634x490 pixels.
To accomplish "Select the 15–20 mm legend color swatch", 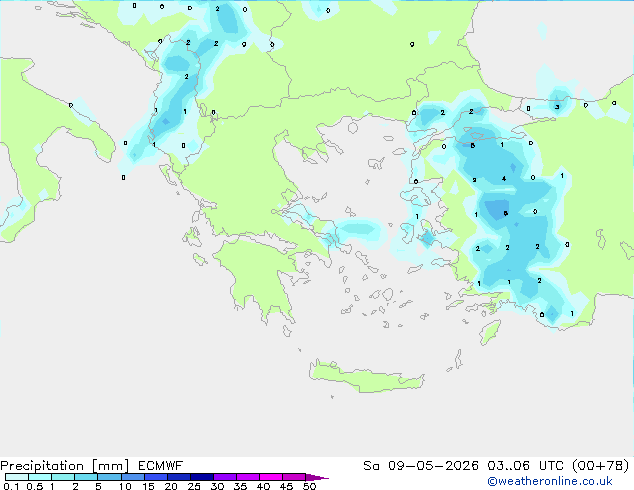I will pyautogui.click(x=155, y=477).
